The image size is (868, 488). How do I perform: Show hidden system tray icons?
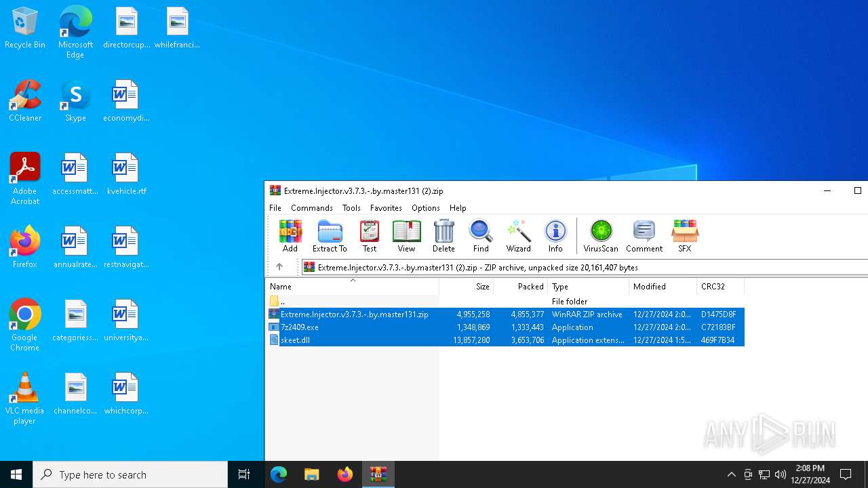pyautogui.click(x=731, y=474)
